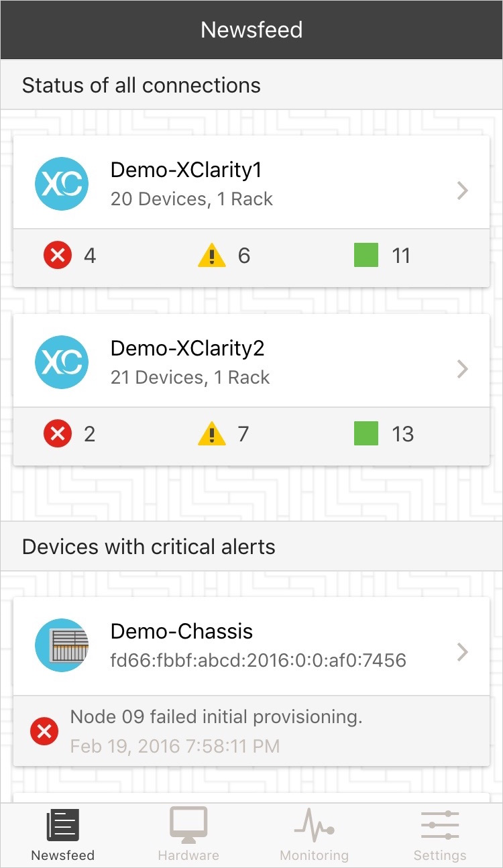
Task: Expand Demo-XClarity2 using its chevron arrow
Action: click(462, 369)
